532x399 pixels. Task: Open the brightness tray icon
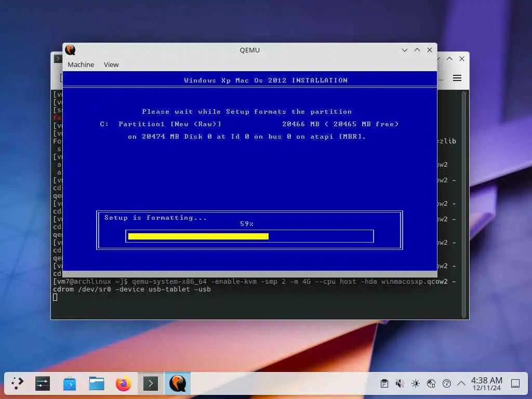(416, 383)
